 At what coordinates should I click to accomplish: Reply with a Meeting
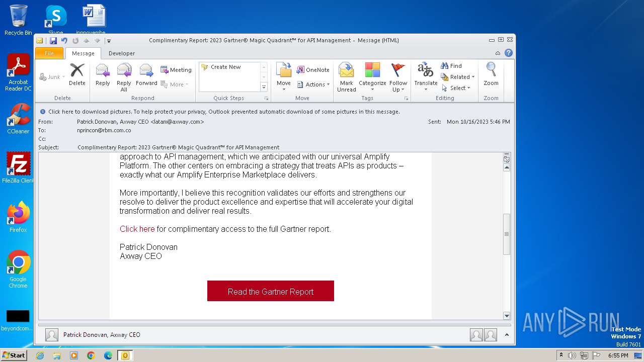pos(176,70)
